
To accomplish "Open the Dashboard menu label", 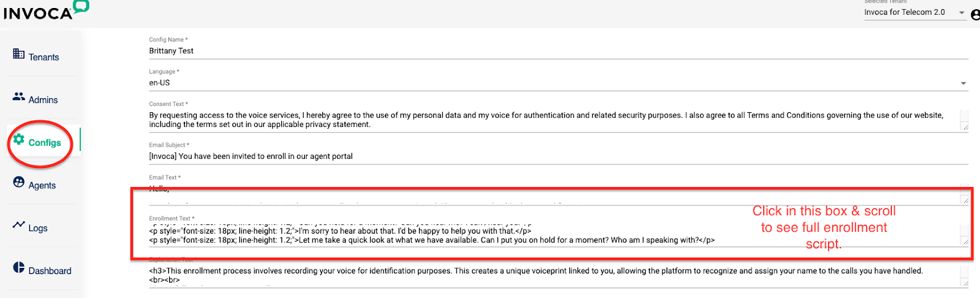I will click(50, 271).
